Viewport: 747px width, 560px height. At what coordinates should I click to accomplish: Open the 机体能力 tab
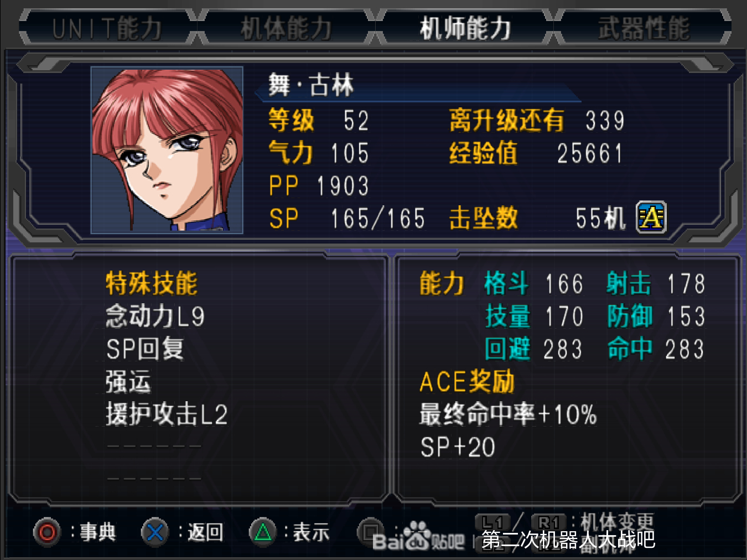(x=286, y=28)
